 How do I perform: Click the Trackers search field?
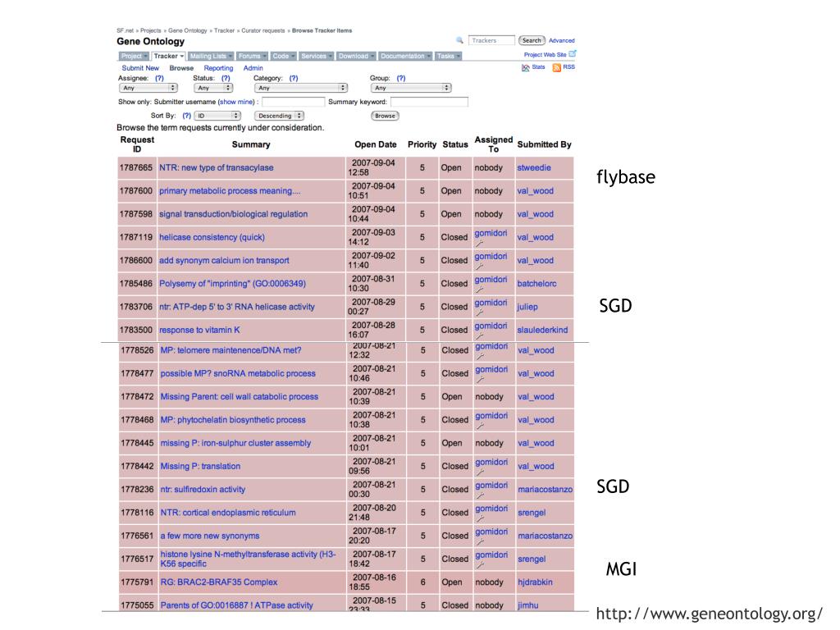pyautogui.click(x=491, y=40)
